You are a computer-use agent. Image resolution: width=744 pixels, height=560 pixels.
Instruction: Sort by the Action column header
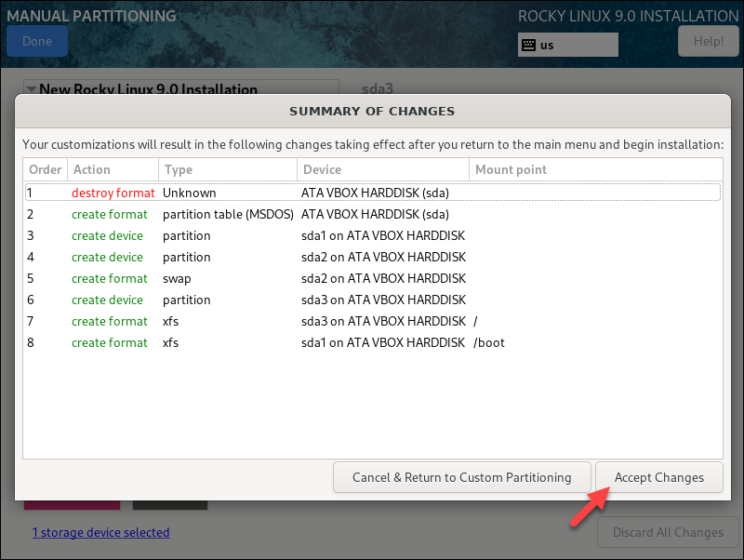click(x=113, y=169)
